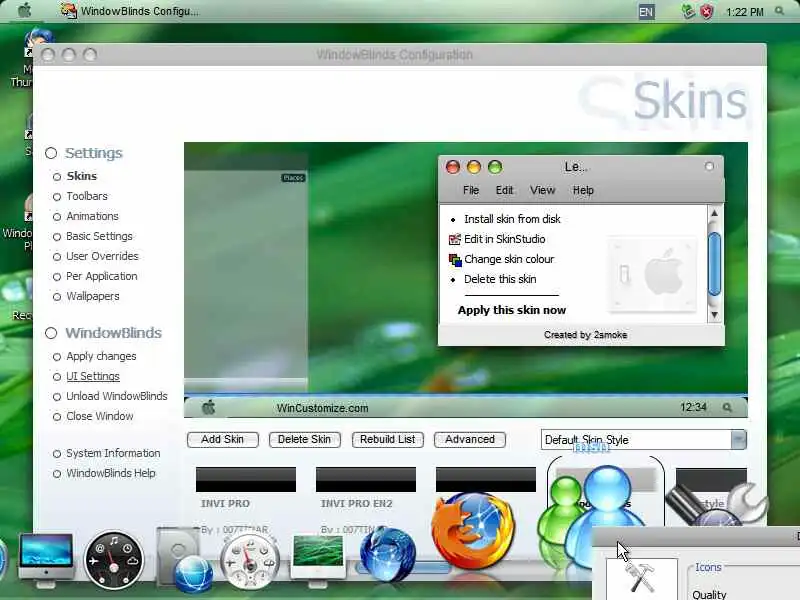Click Apply this skin now
The height and width of the screenshot is (600, 800).
pos(512,310)
